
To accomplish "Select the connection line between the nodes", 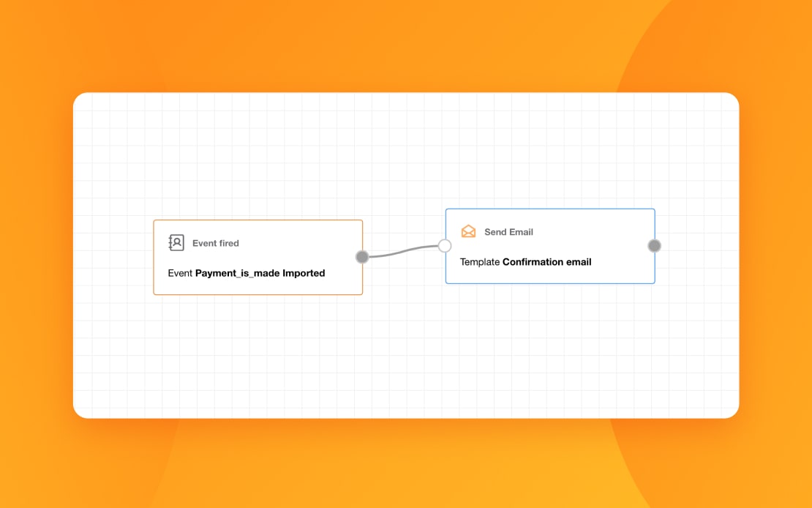I will [403, 251].
